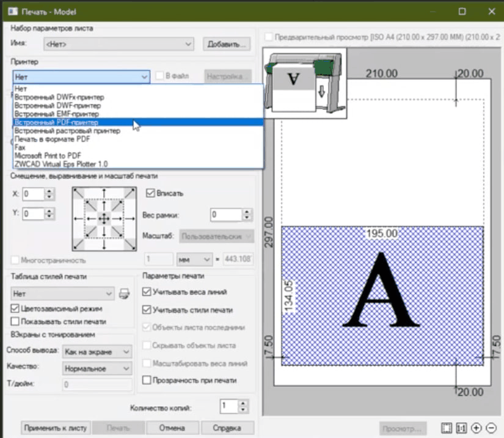Open the plot style table editor icon

124,294
